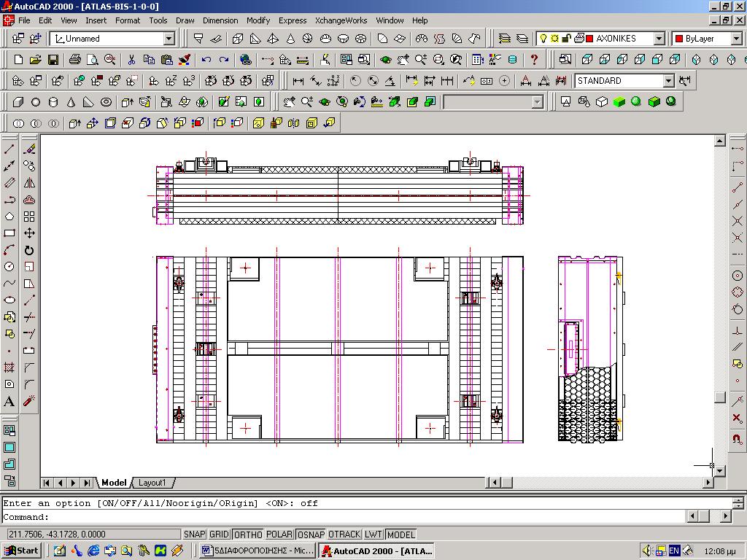Toggle POLAR tracking in status bar

[x=279, y=534]
